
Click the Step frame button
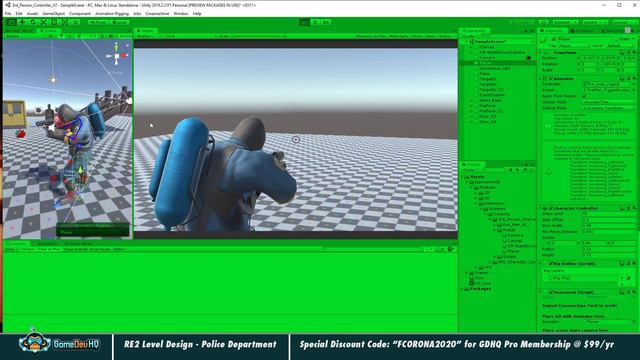(x=326, y=22)
